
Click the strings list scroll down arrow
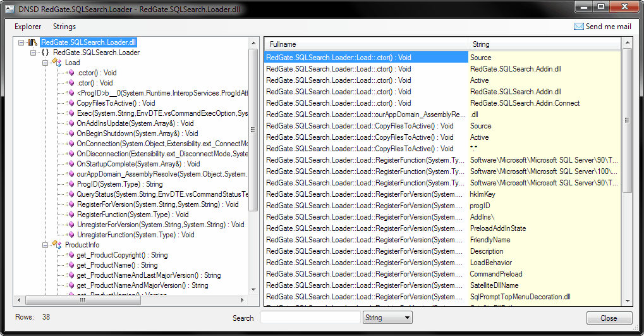click(x=627, y=301)
